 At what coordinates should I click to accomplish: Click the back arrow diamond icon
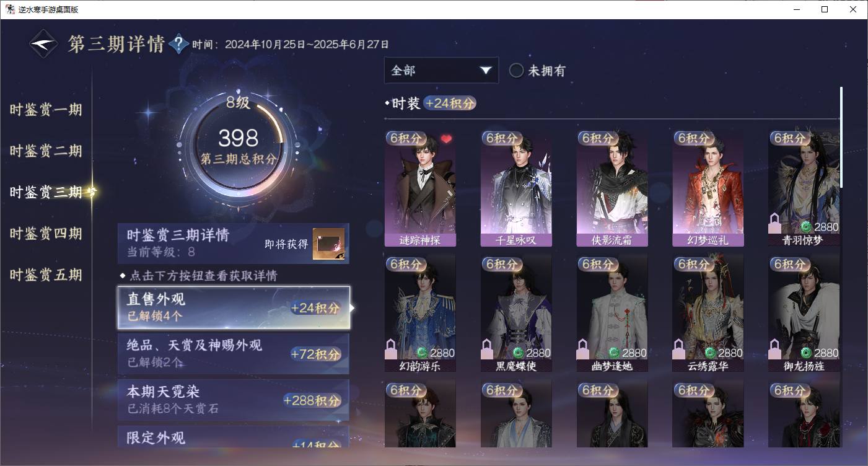[x=45, y=44]
